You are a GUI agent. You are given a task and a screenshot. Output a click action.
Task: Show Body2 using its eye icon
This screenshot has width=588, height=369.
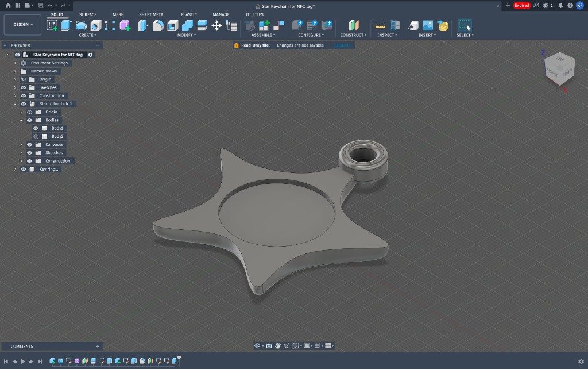(36, 137)
